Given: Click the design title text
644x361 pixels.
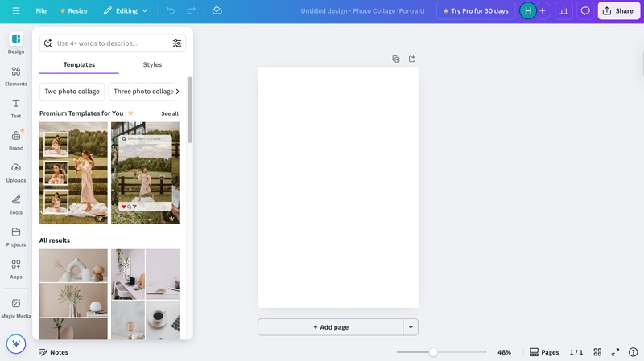Looking at the screenshot, I should (363, 10).
